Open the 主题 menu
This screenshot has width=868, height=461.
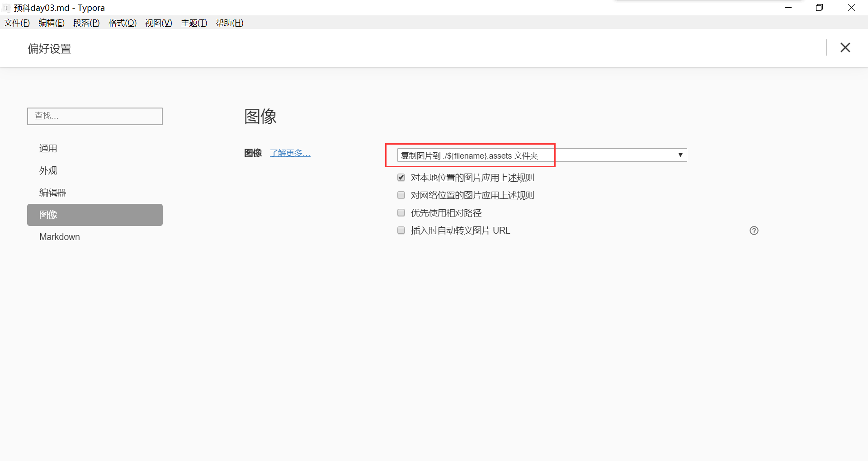click(194, 23)
